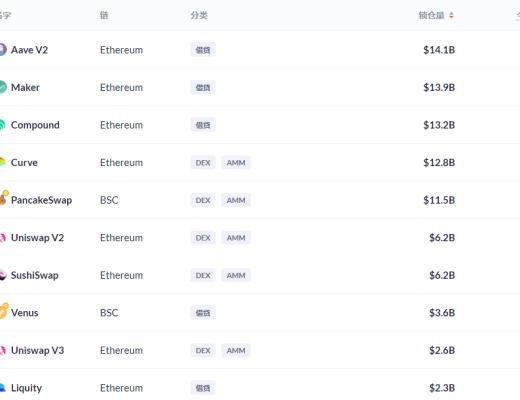Click the AMM tag in Uniswap V2 row

click(236, 238)
